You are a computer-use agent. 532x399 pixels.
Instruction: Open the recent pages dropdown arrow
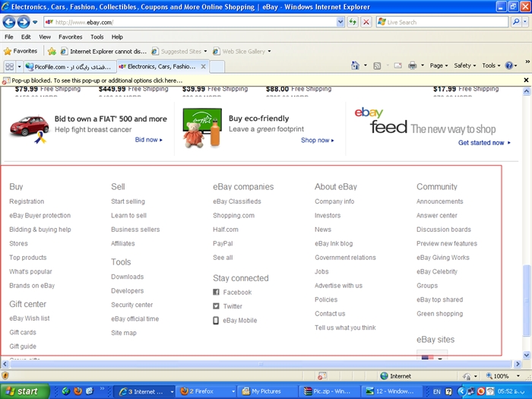[x=35, y=22]
